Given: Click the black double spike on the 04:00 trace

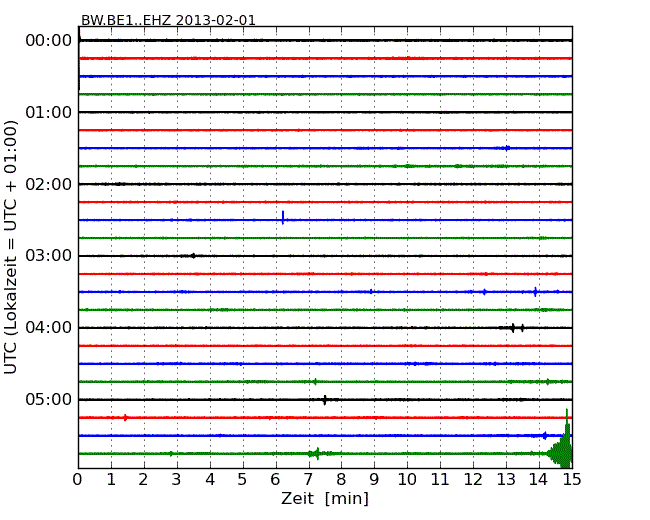Looking at the screenshot, I should (x=517, y=328).
